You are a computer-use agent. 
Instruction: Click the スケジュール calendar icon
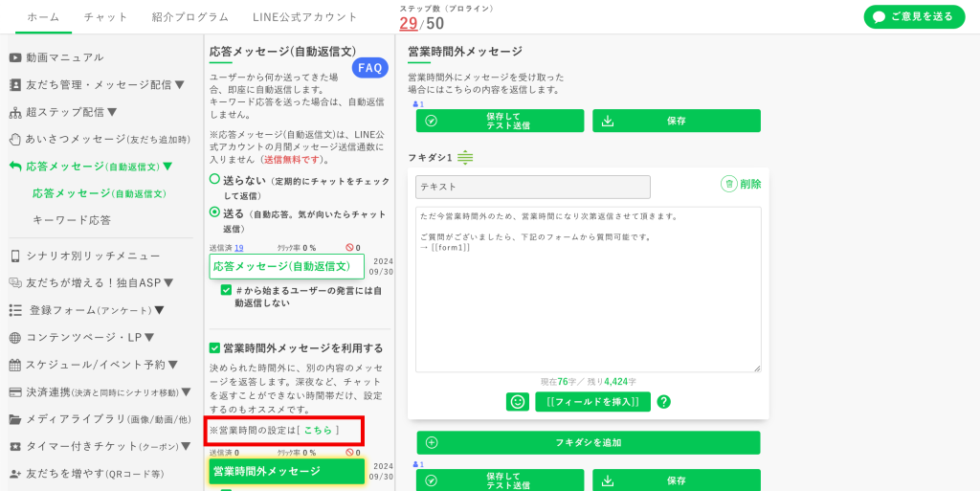[x=15, y=365]
